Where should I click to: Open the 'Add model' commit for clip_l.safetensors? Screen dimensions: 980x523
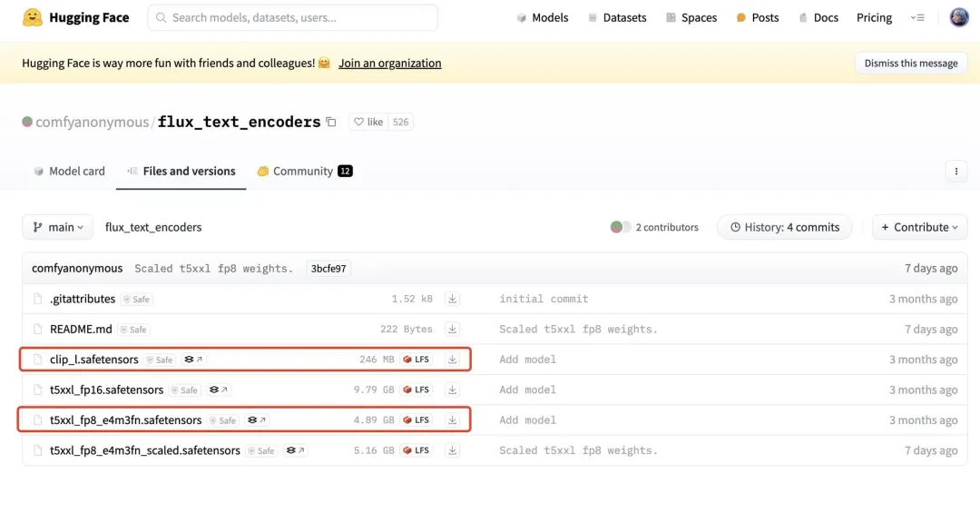(527, 360)
